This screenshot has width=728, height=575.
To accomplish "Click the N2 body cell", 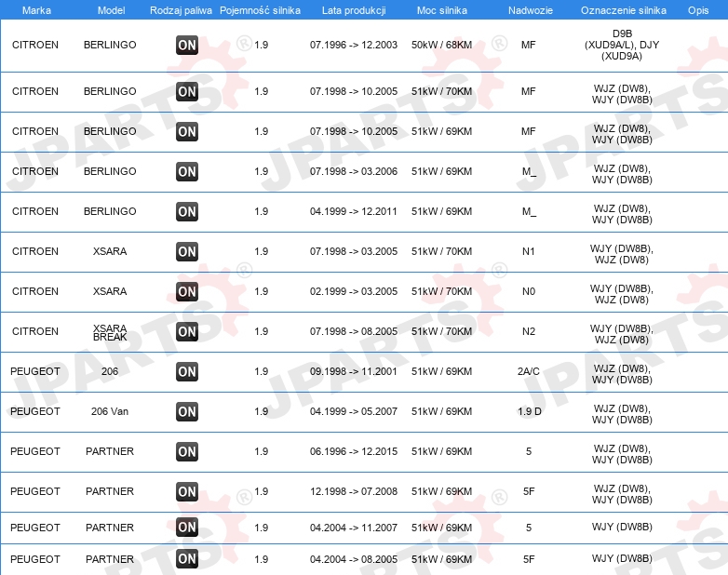I will coord(529,331).
